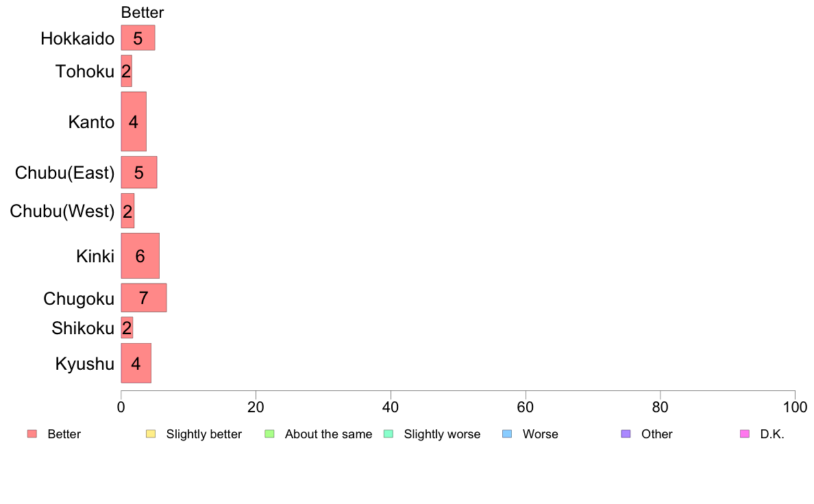
Task: Click the green About the same swatch
Action: (269, 434)
